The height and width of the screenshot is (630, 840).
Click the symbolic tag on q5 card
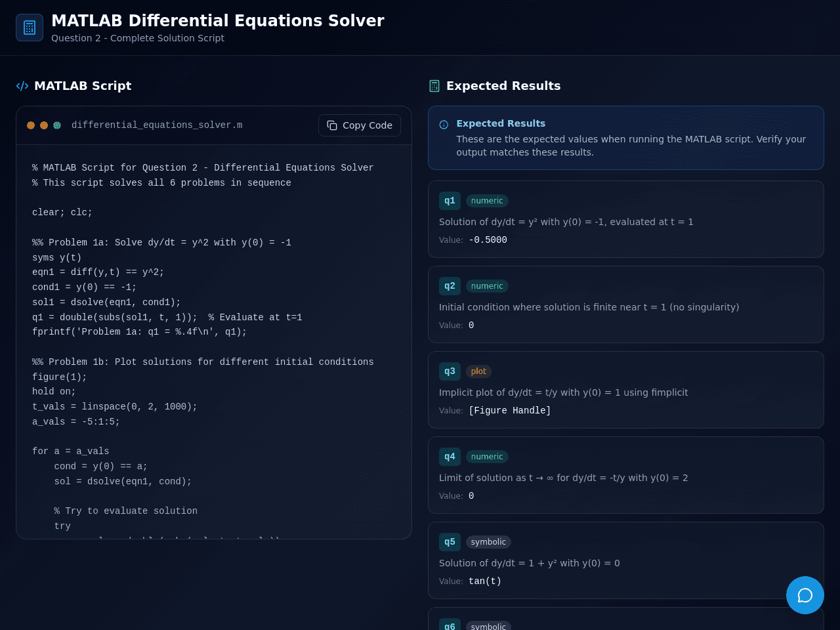[488, 542]
